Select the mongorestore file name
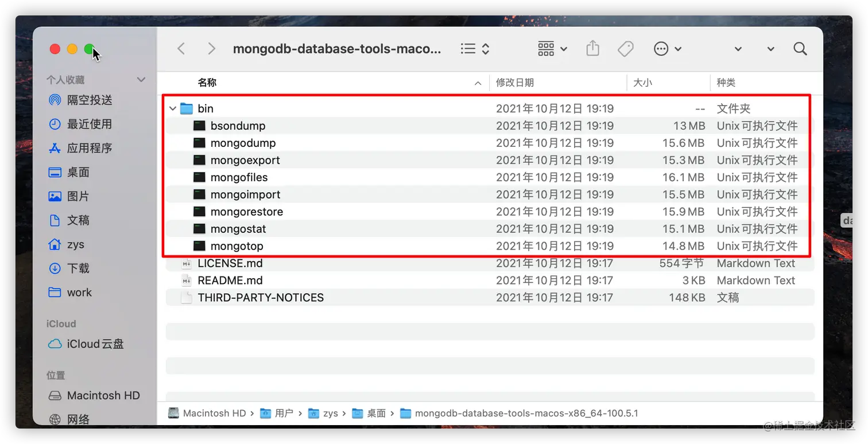This screenshot has height=444, width=868. coord(247,212)
